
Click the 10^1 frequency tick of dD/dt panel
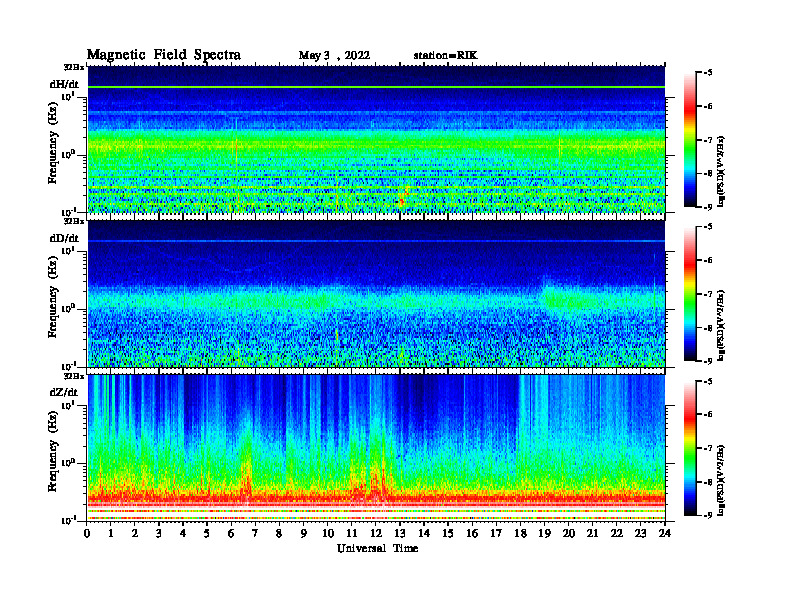coord(67,250)
